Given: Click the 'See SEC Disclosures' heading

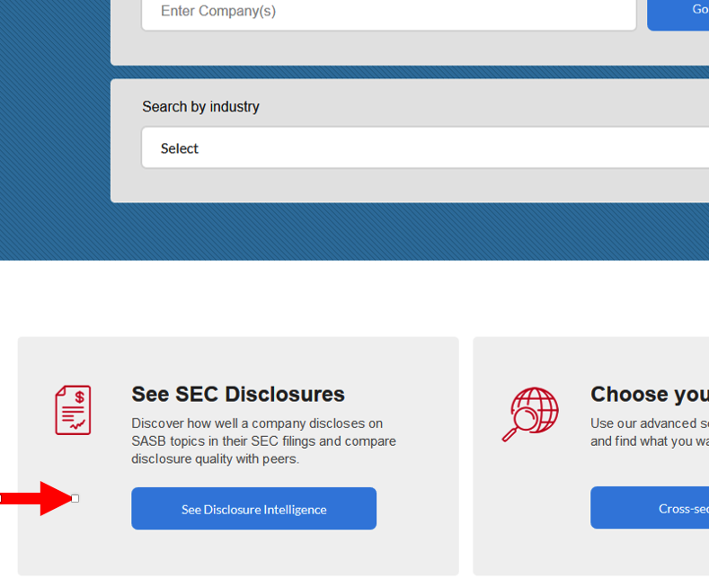Looking at the screenshot, I should pos(238,394).
